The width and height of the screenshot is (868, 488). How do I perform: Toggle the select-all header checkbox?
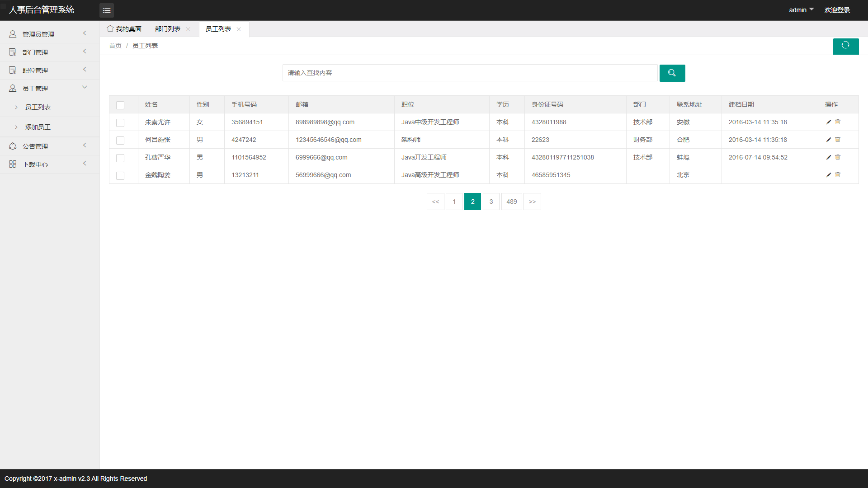pos(120,105)
